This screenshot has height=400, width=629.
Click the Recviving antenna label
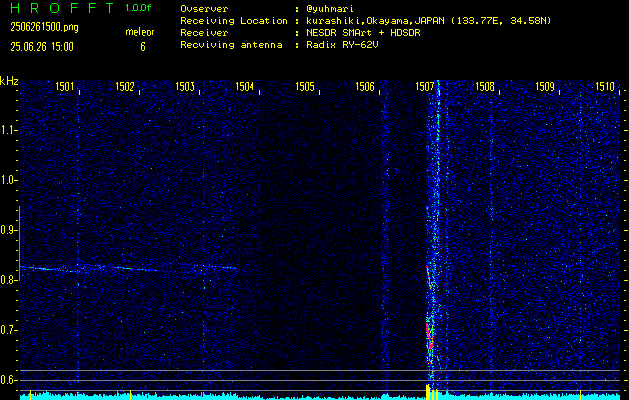click(x=231, y=45)
